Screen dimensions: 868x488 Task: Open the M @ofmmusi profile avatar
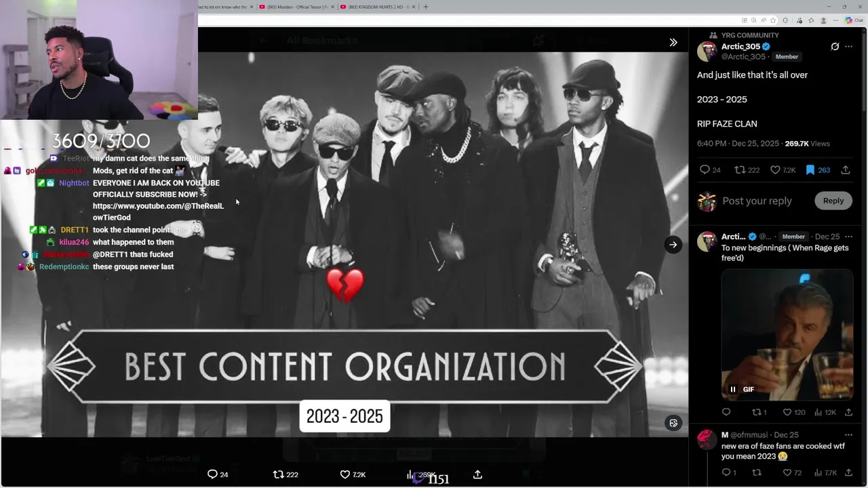tap(707, 439)
